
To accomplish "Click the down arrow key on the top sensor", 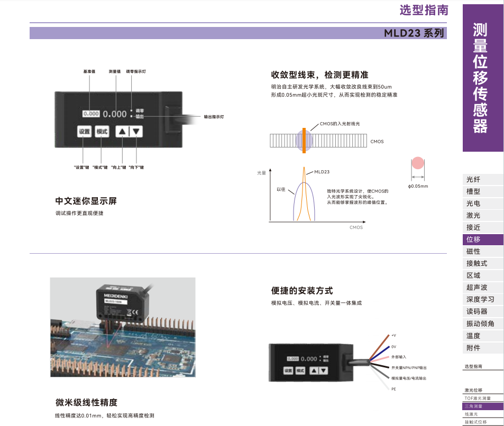I will tap(136, 131).
